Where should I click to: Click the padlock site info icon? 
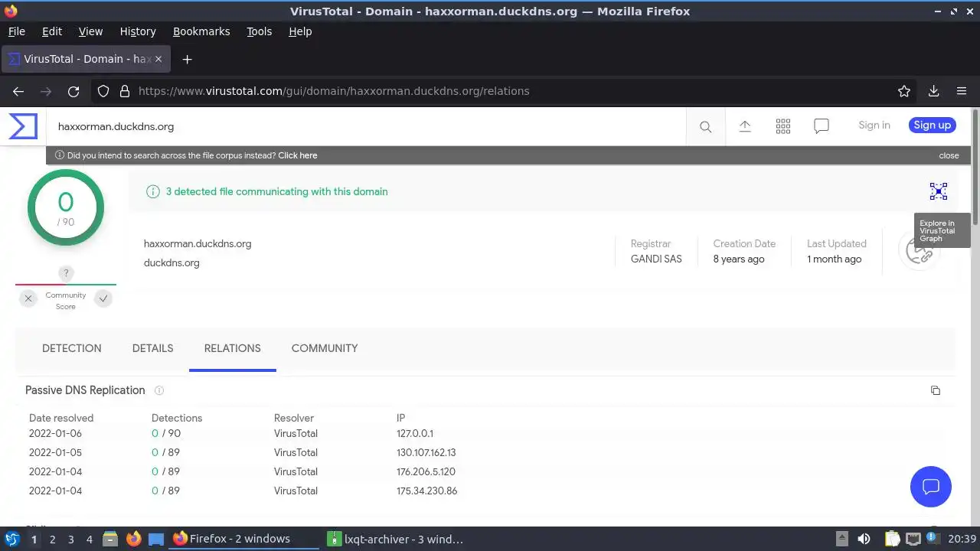tap(125, 91)
